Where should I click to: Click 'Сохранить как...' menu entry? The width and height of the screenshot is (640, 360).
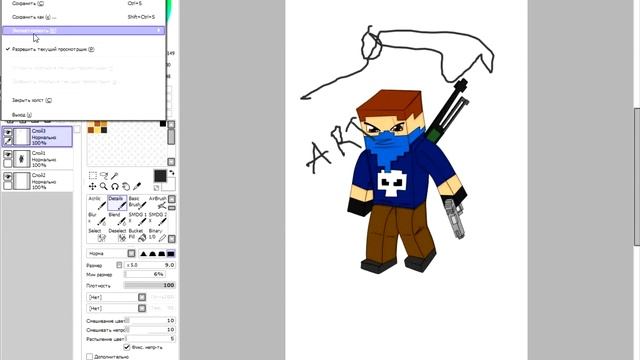pos(84,17)
